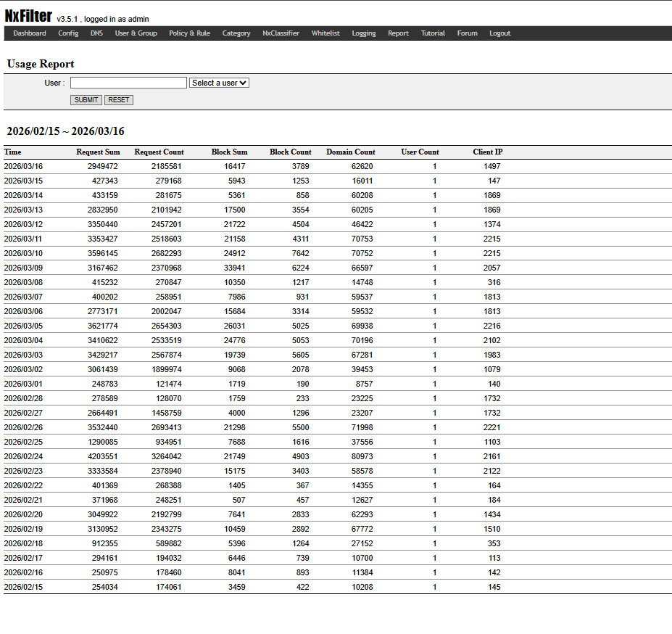Go to the DNS menu
The image size is (672, 634).
pyautogui.click(x=96, y=33)
